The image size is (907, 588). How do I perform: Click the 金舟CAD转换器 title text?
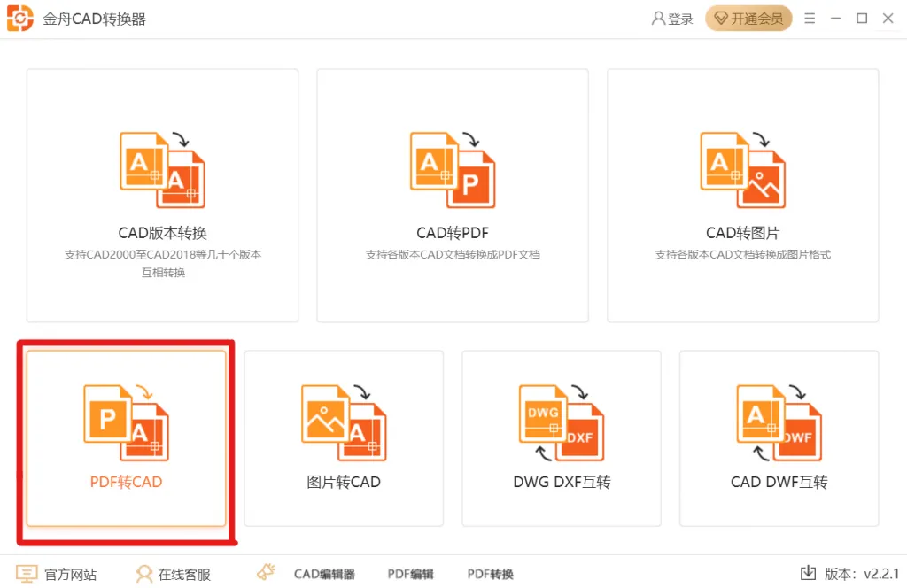pos(94,19)
